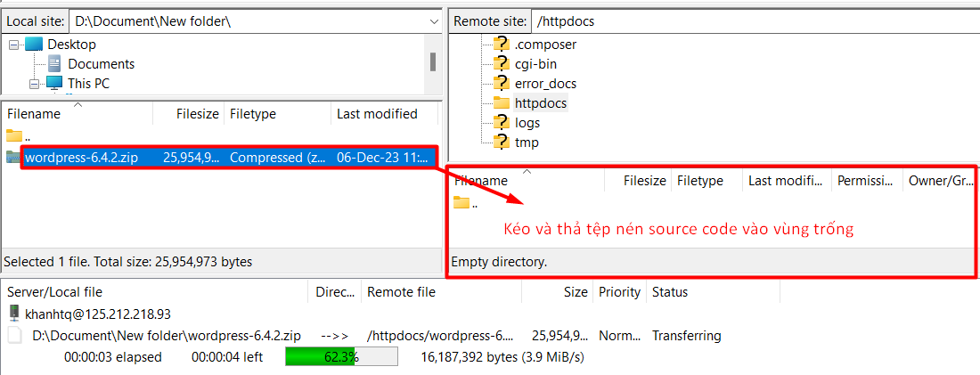Sort remote files by Permissions column
The width and height of the screenshot is (980, 375).
click(864, 181)
